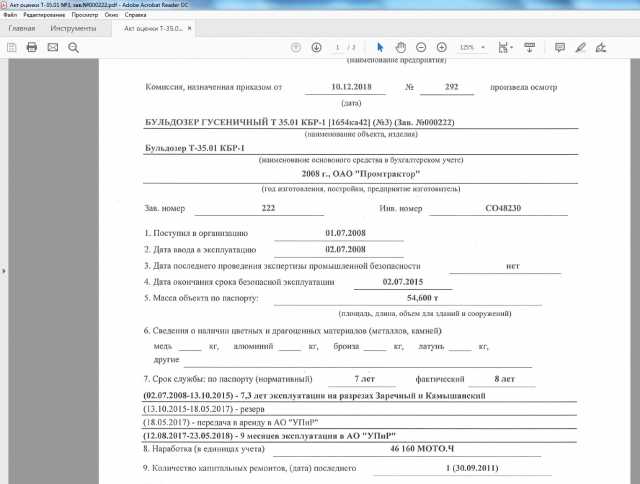Click the scrolling mode read icon
The width and height of the screenshot is (640, 484).
(x=529, y=47)
